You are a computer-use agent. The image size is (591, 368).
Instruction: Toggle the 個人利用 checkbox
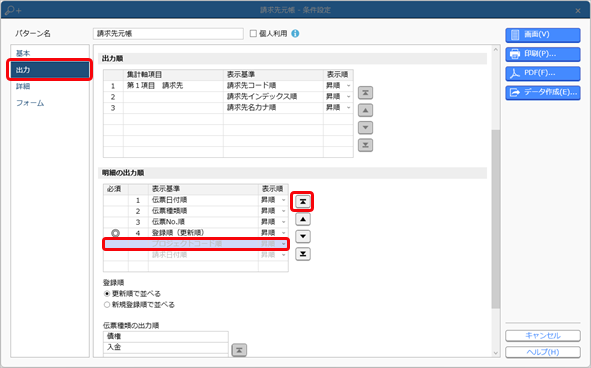253,34
